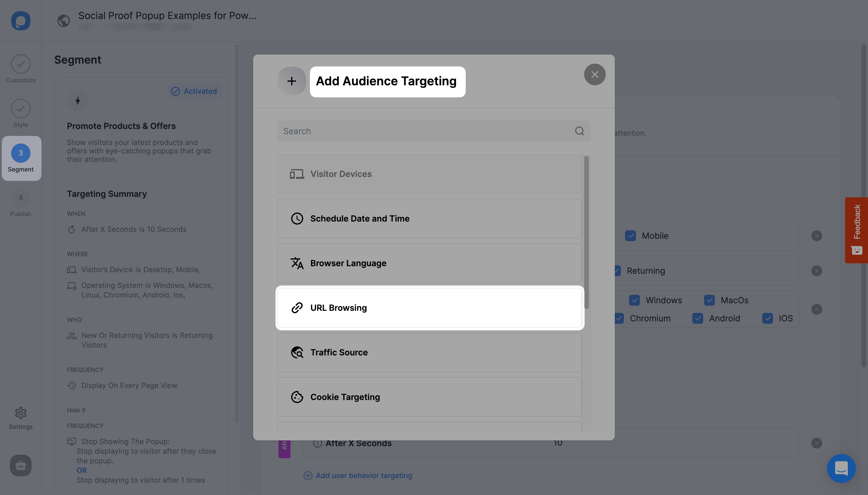
Task: Click Add user behavior targeting link
Action: [x=358, y=475]
